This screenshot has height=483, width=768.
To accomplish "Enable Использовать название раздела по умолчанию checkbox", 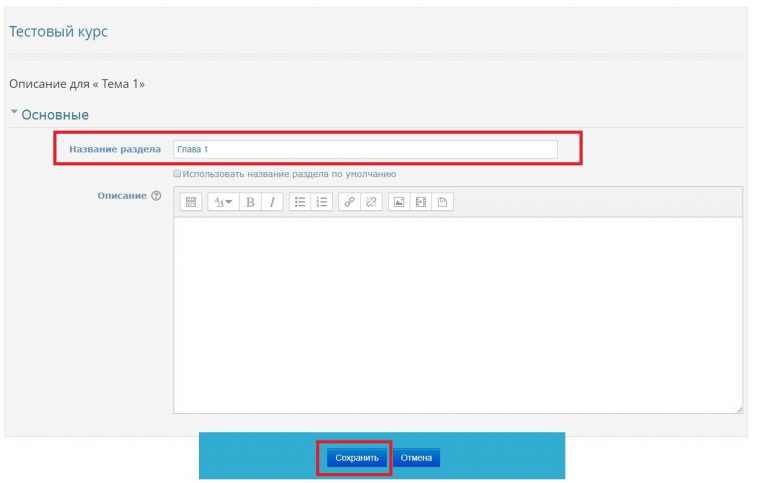I will 177,173.
